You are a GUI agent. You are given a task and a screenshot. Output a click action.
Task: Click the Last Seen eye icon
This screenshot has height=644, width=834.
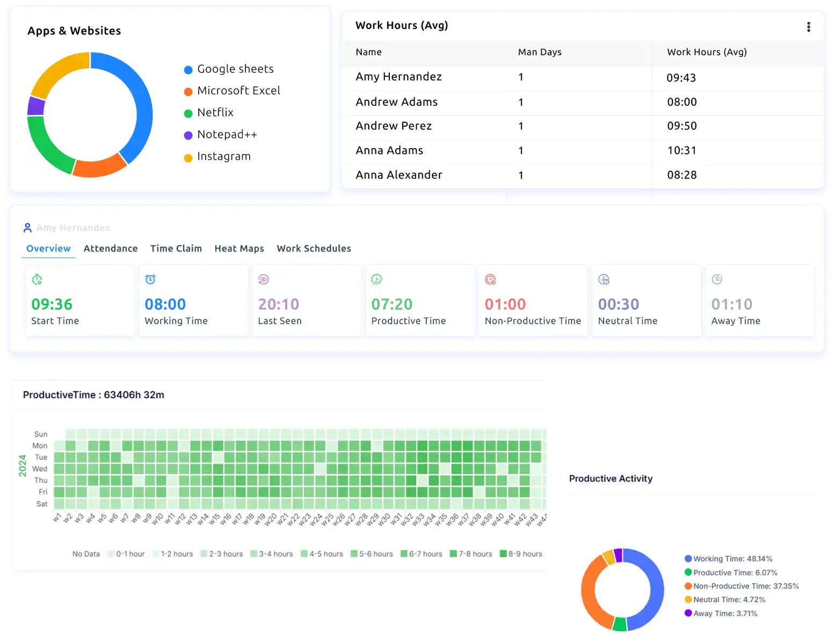pyautogui.click(x=263, y=279)
